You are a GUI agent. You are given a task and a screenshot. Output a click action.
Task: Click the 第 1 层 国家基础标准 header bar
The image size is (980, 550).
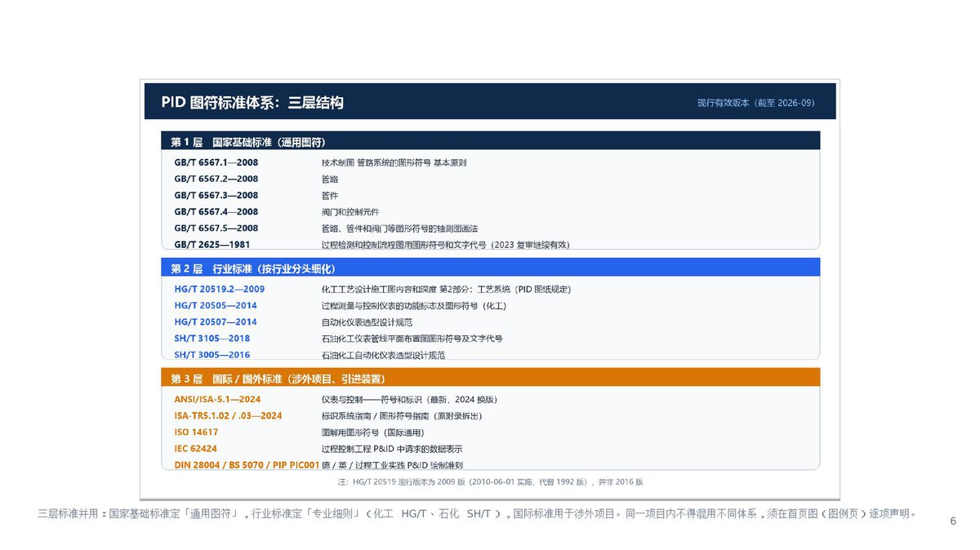click(x=482, y=141)
